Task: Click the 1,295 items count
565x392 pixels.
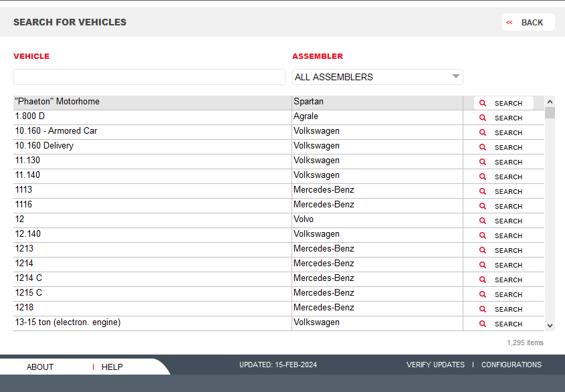Action: pyautogui.click(x=525, y=342)
